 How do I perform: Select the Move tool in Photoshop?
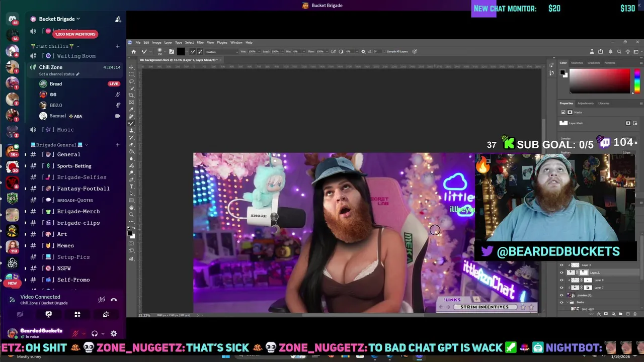coord(131,67)
